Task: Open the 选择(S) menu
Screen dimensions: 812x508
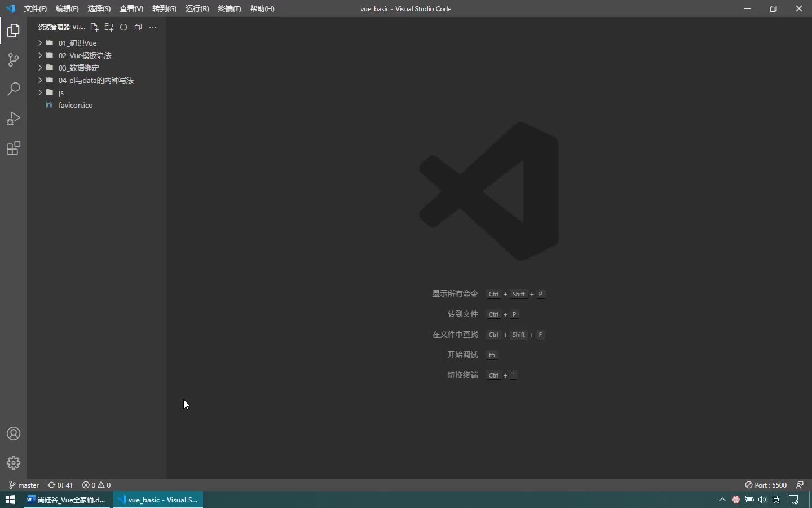Action: 99,8
